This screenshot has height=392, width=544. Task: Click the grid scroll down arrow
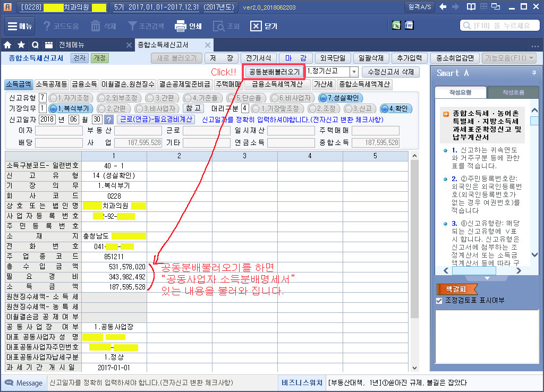pyautogui.click(x=414, y=368)
